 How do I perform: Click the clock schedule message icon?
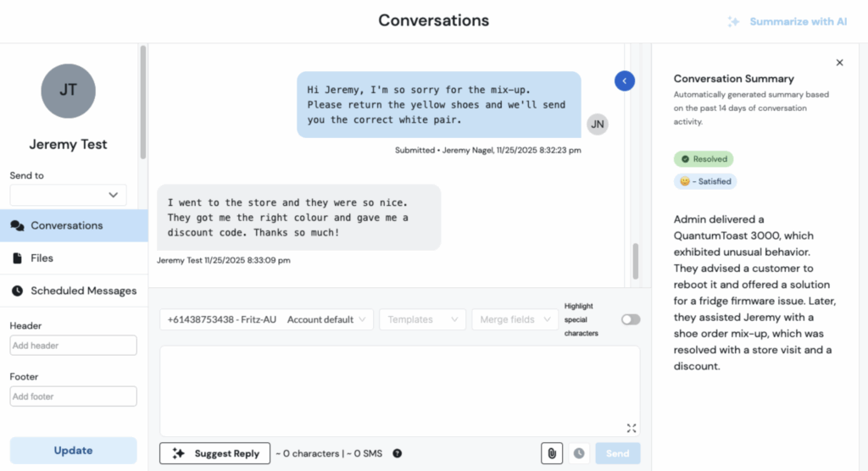click(579, 453)
